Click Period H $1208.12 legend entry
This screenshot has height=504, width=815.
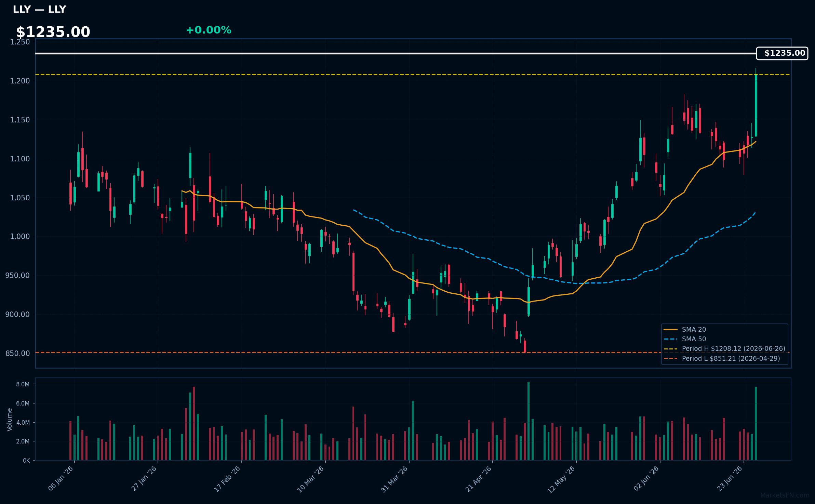(724, 348)
